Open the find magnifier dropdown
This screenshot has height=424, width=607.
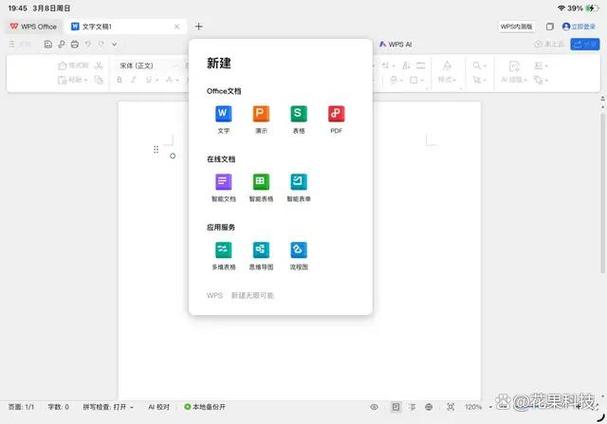[x=480, y=65]
